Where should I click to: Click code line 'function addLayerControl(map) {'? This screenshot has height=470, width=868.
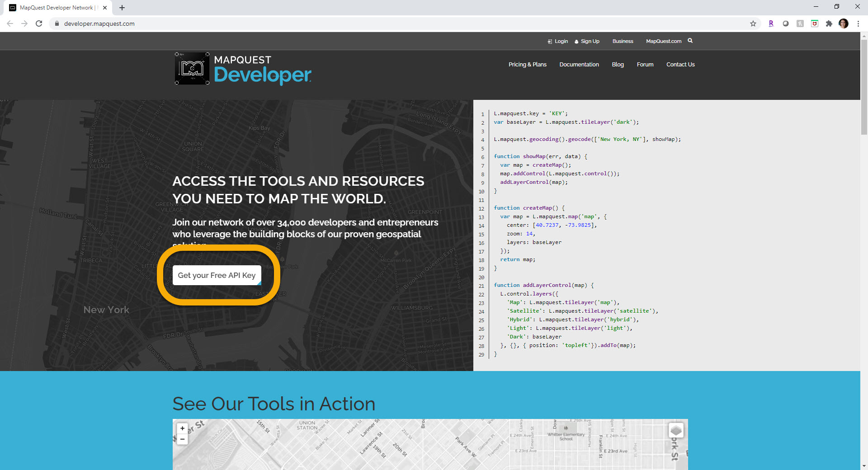544,285
